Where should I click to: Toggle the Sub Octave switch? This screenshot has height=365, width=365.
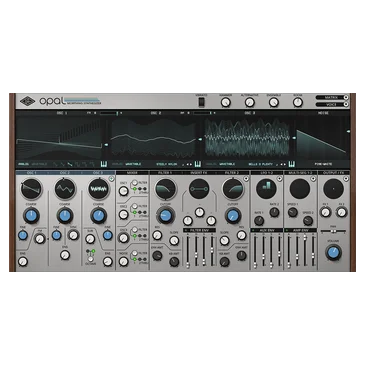click(x=90, y=258)
